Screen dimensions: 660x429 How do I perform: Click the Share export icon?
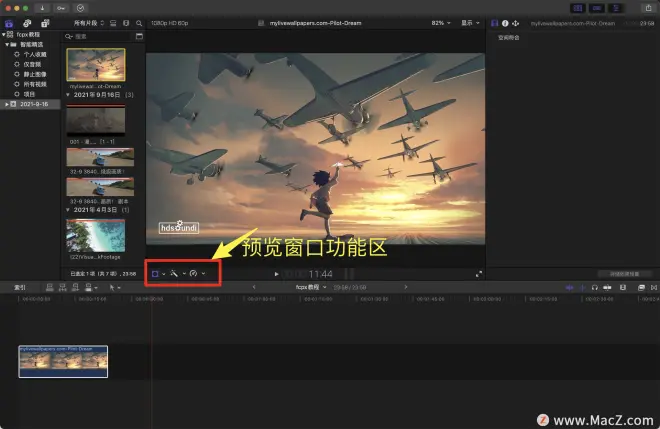(x=649, y=8)
